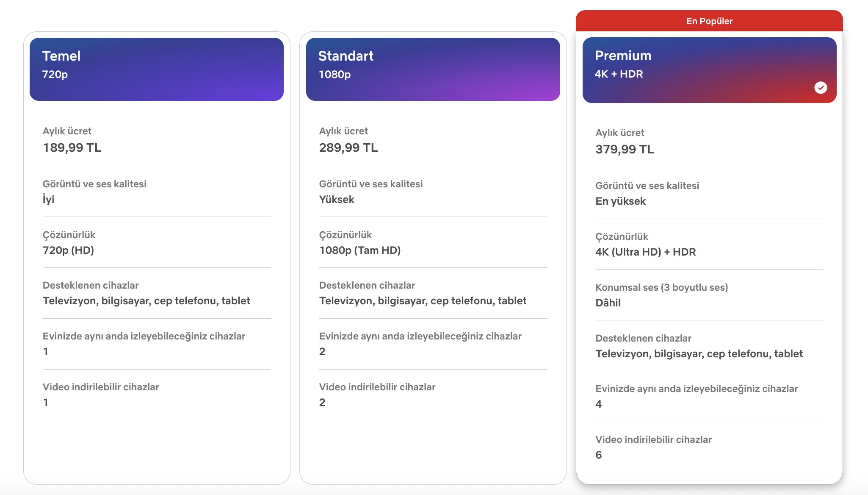Click Standart plan's 1080p (Tam HD) resolution text

click(x=359, y=250)
